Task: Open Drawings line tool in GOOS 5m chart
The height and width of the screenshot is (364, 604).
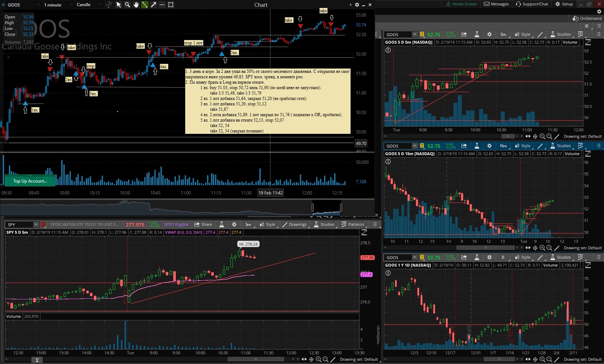Action: point(540,34)
